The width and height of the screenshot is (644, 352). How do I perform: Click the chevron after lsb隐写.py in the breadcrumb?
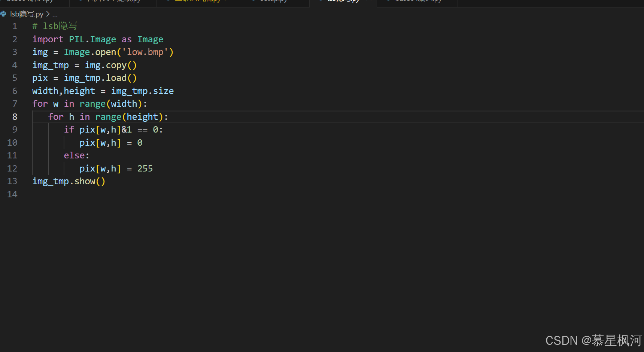click(x=48, y=14)
